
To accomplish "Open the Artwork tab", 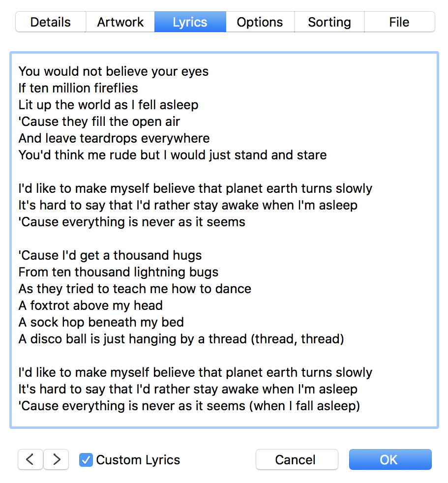I will 120,22.
